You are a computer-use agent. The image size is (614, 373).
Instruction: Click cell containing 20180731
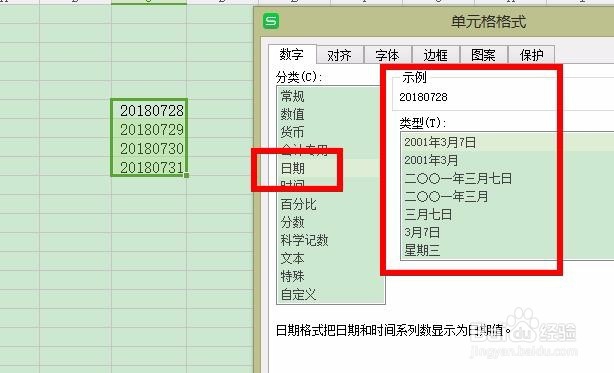[x=149, y=167]
